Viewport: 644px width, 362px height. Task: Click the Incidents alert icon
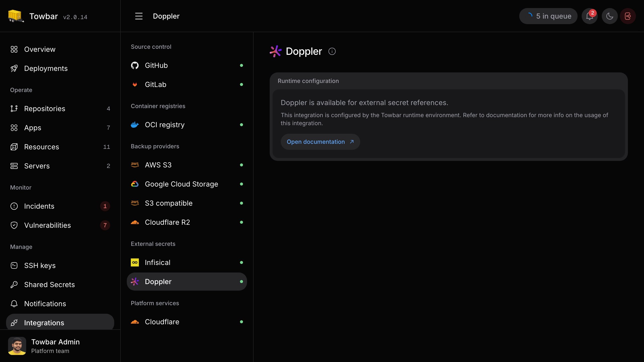(14, 206)
